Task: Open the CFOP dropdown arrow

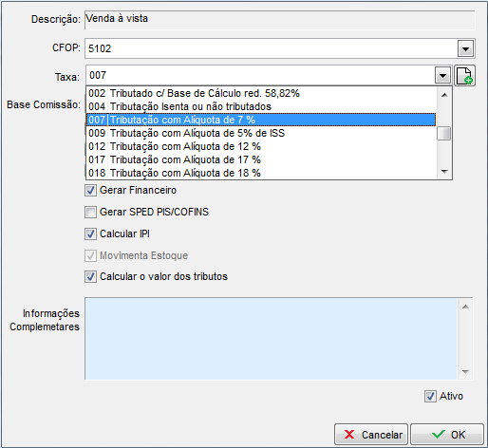Action: (x=465, y=48)
